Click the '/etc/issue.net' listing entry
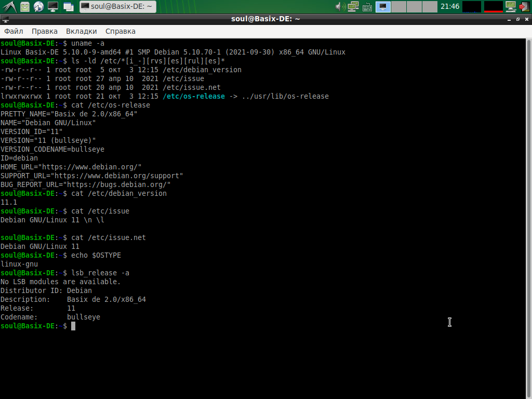 192,87
